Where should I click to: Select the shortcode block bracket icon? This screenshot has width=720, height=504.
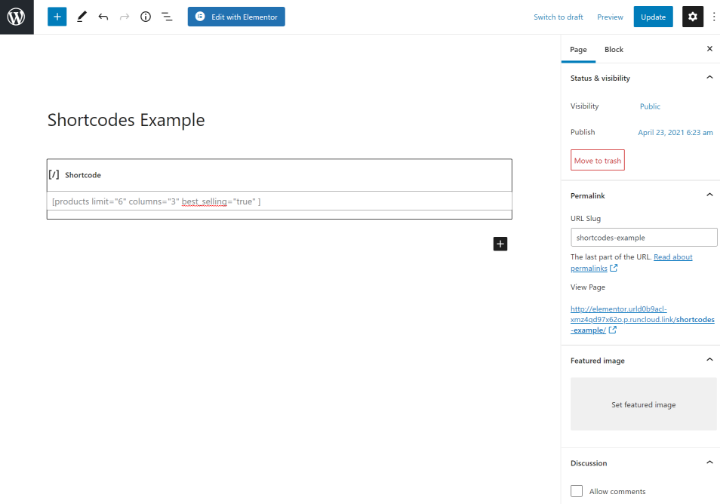click(54, 174)
